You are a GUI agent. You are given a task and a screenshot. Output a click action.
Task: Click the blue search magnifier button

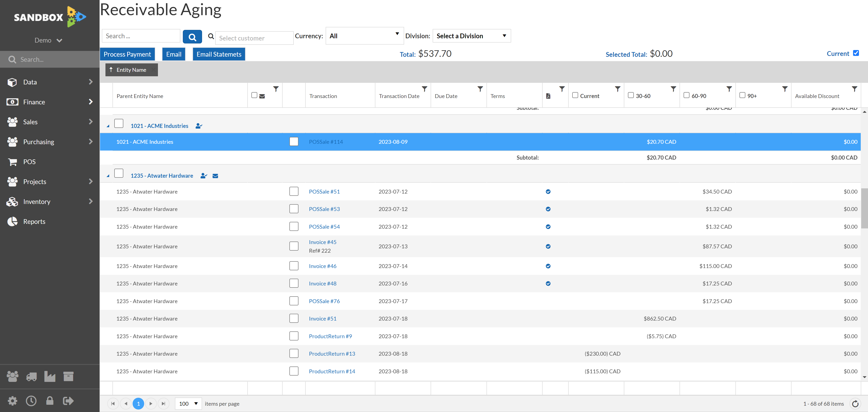click(x=192, y=36)
